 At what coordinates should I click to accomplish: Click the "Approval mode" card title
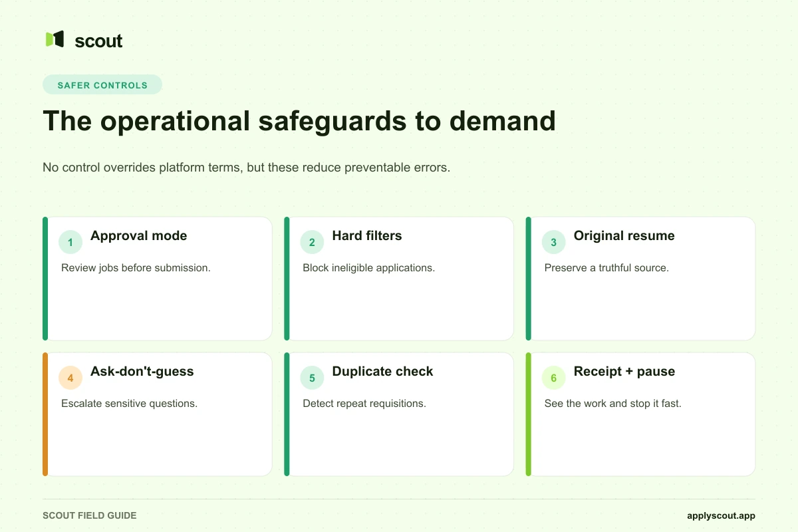pos(139,236)
